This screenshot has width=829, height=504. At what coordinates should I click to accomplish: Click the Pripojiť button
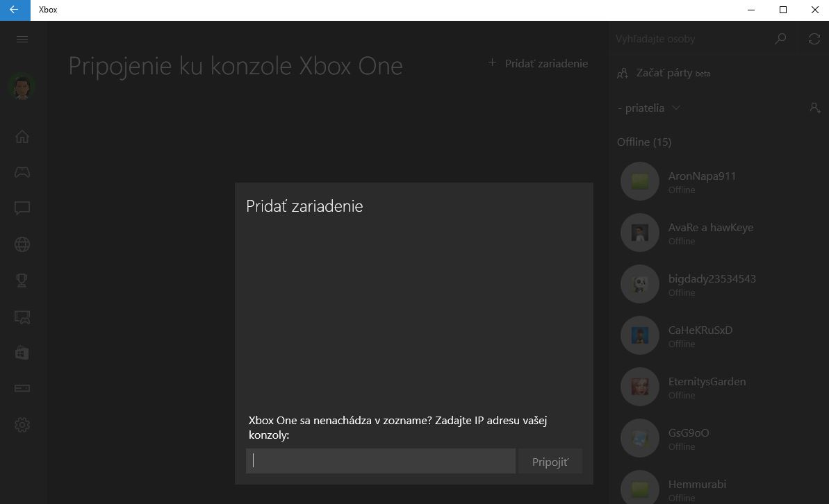pos(550,462)
